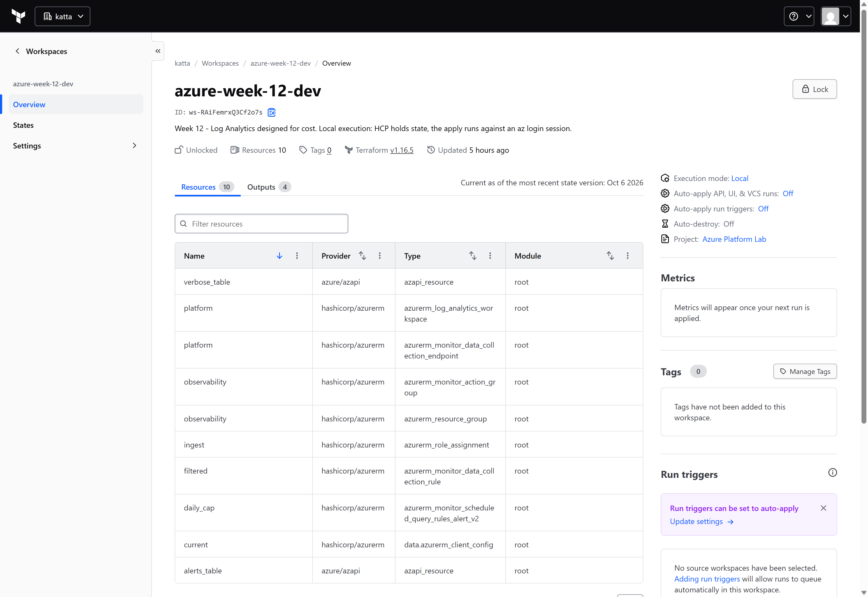Screen dimensions: 868x597
Task: Go to katta breadcrumb link
Action: 182,63
